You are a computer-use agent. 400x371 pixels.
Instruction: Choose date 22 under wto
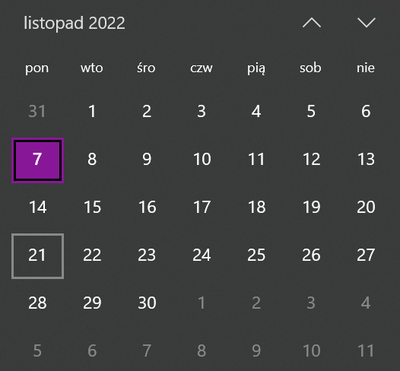click(92, 255)
